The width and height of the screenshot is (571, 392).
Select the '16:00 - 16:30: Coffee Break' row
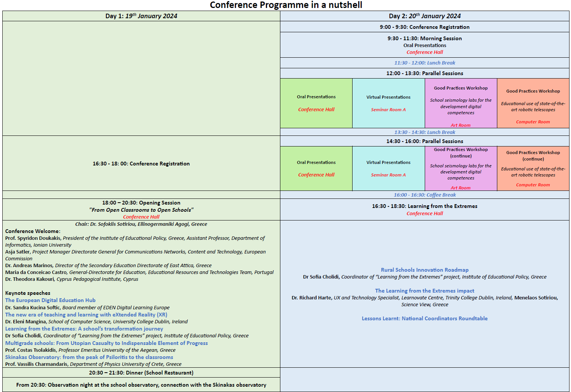(424, 195)
